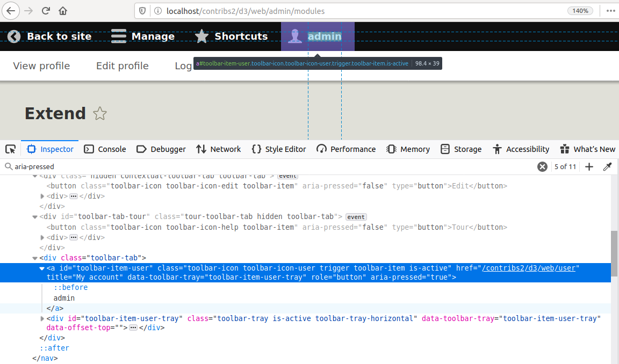Screen dimensions: 619x364
Task: Activate the element picker tool
Action: [x=10, y=149]
